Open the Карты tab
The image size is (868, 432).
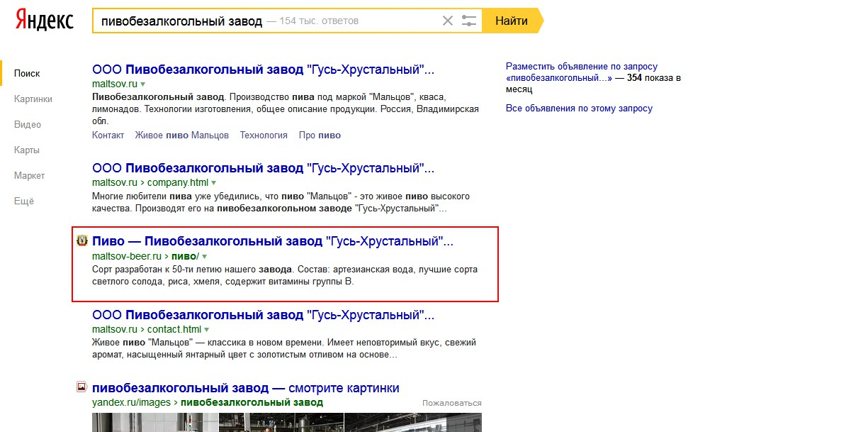(x=27, y=150)
